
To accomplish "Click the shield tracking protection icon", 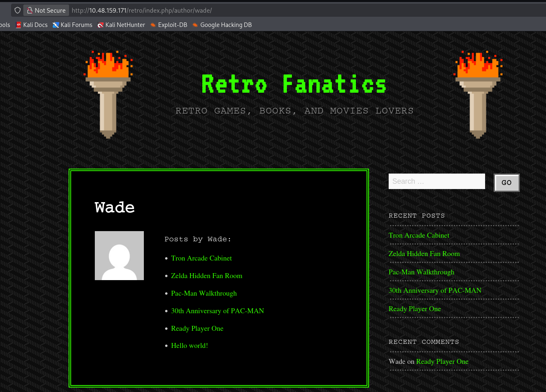I will click(18, 10).
